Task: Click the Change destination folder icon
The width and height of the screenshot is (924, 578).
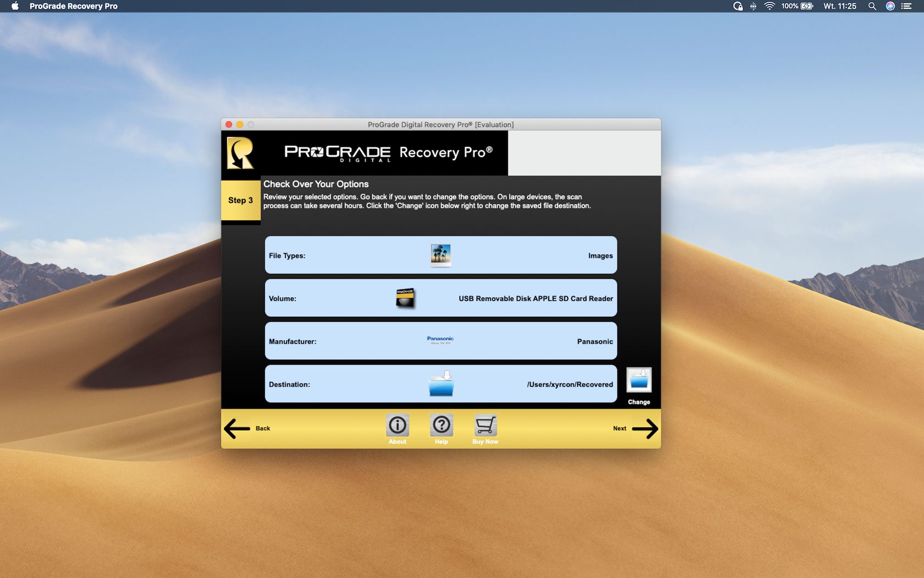Action: point(639,380)
